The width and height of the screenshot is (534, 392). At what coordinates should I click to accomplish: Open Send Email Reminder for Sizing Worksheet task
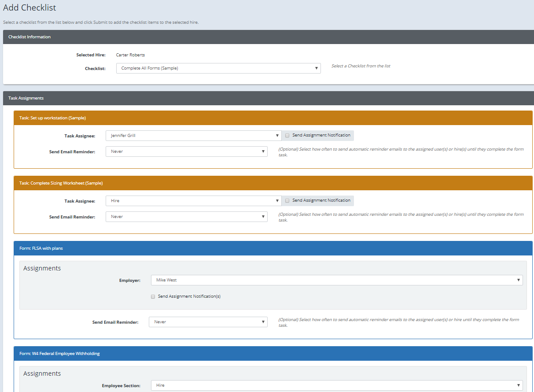click(186, 216)
